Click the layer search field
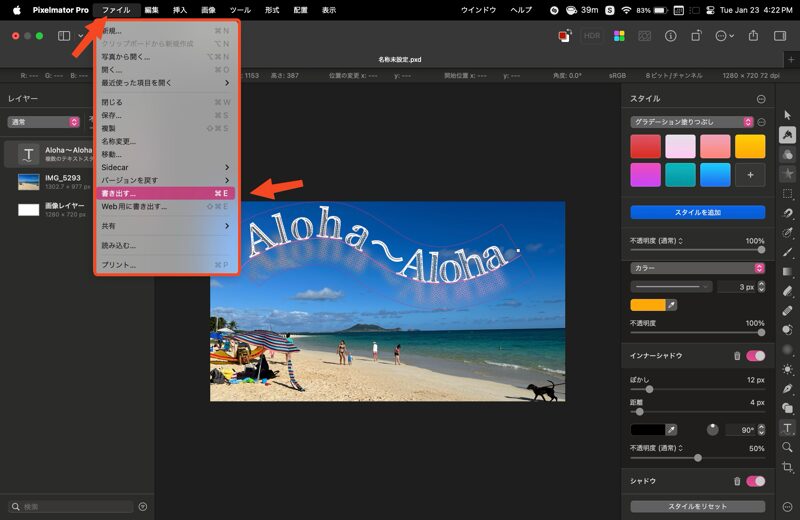 [71, 507]
